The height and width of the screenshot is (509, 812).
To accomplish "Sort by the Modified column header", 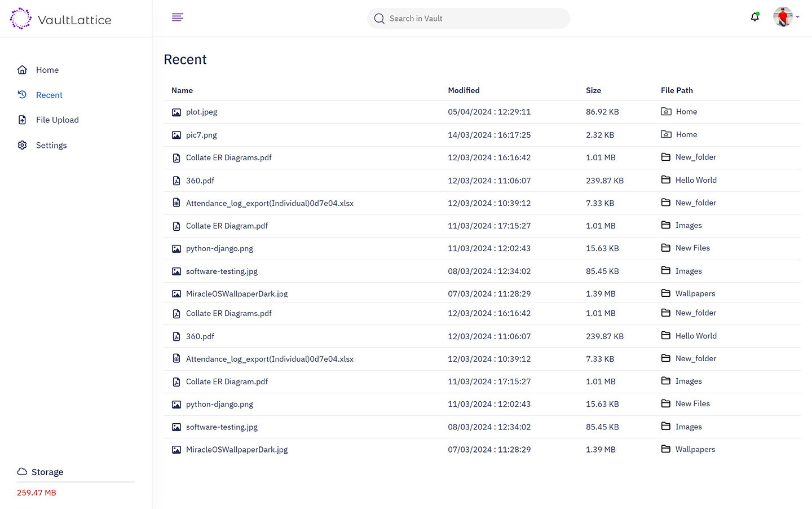I will [x=464, y=90].
